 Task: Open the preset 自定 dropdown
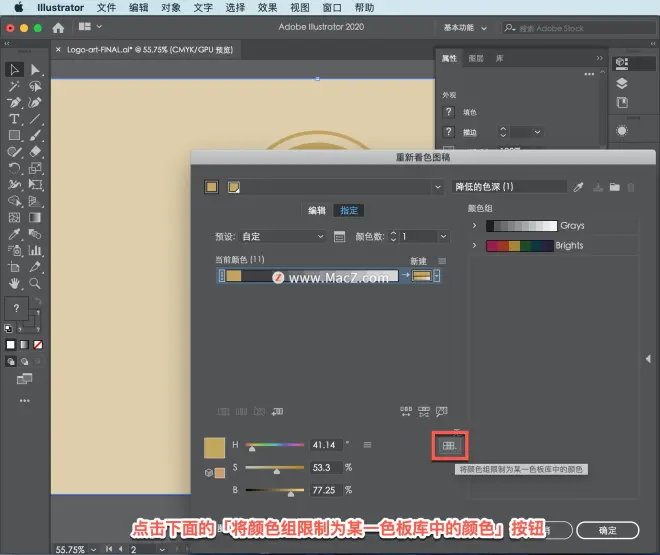[x=282, y=236]
